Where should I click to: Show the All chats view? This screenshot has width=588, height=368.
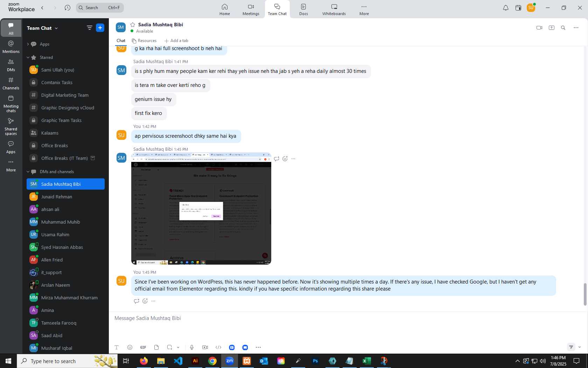tap(11, 28)
